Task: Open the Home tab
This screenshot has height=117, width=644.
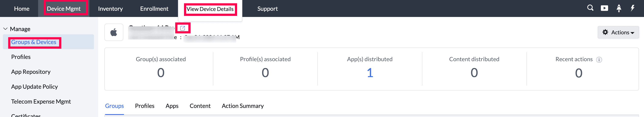Action: pos(22,9)
